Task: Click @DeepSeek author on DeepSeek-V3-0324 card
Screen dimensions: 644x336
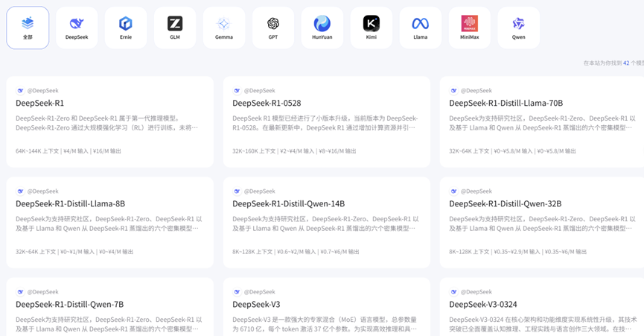Action: click(x=476, y=291)
